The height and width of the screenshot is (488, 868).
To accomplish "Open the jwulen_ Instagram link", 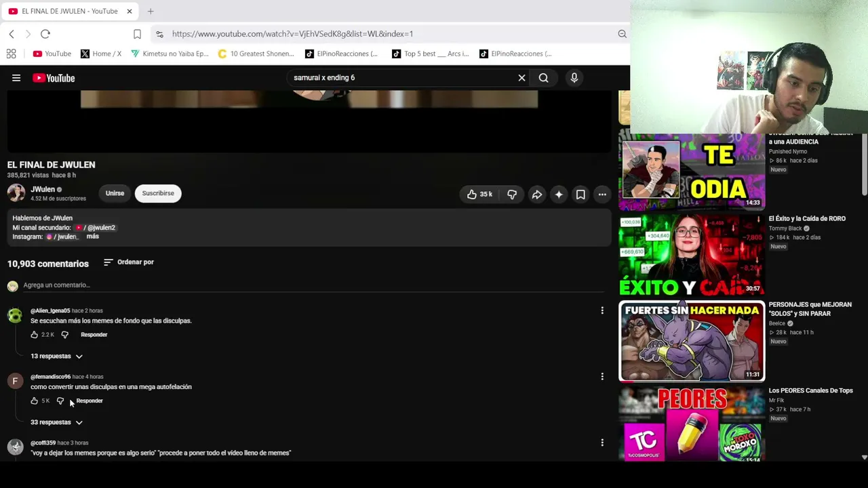I will click(62, 237).
